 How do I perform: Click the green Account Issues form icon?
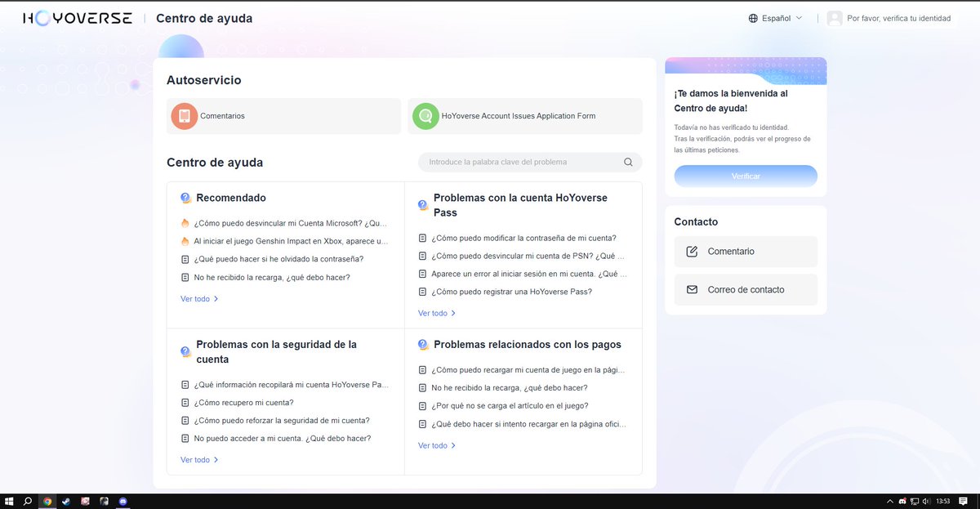[425, 116]
